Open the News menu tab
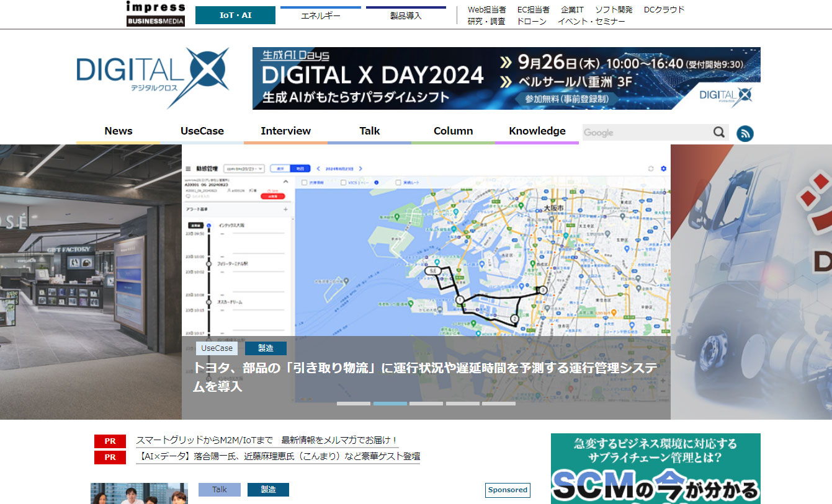This screenshot has height=504, width=832. click(x=118, y=131)
